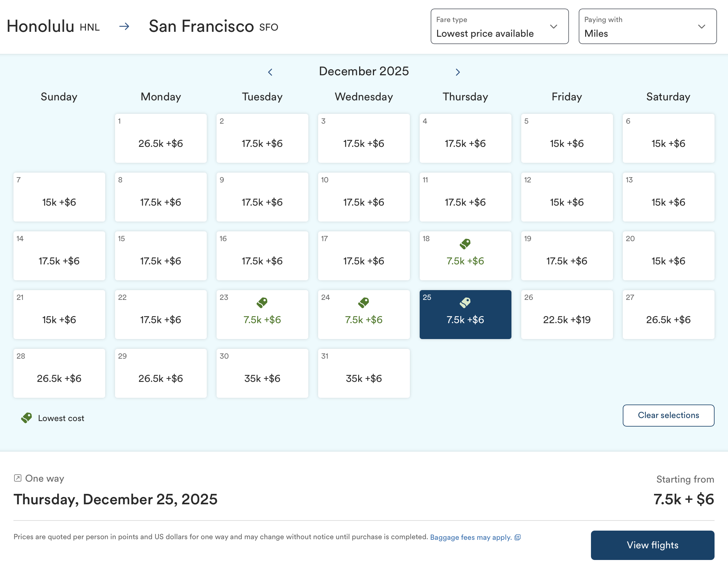Screen dimensions: 728x571
Task: Expand the Fare type chevron arrow
Action: 554,26
